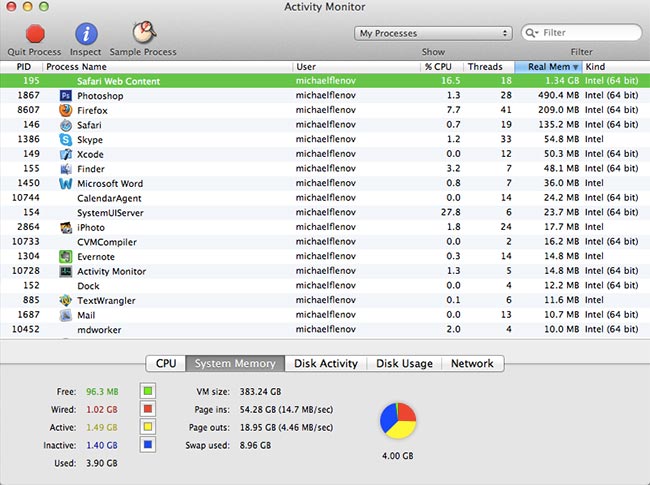Screen dimensions: 650x485
Task: Open the Disk Usage tab
Action: point(404,364)
